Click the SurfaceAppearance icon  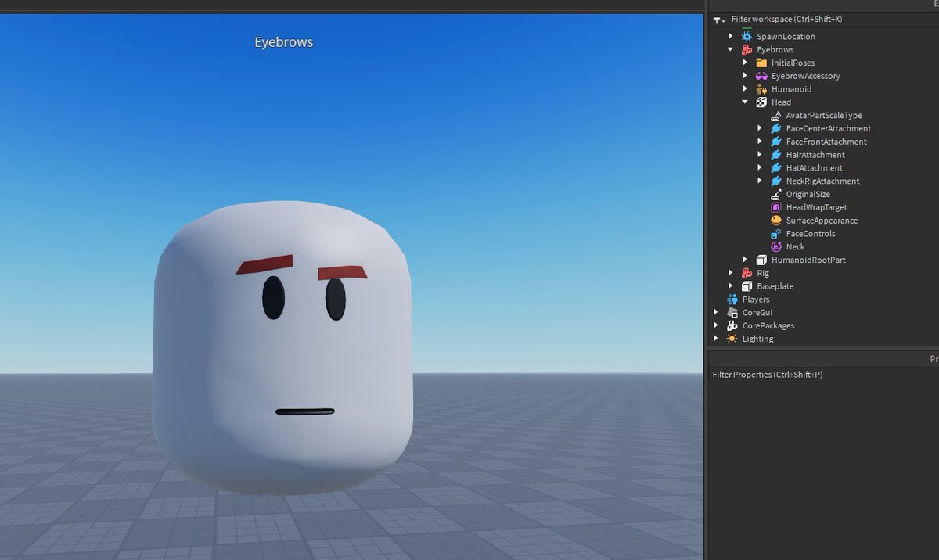coord(776,221)
